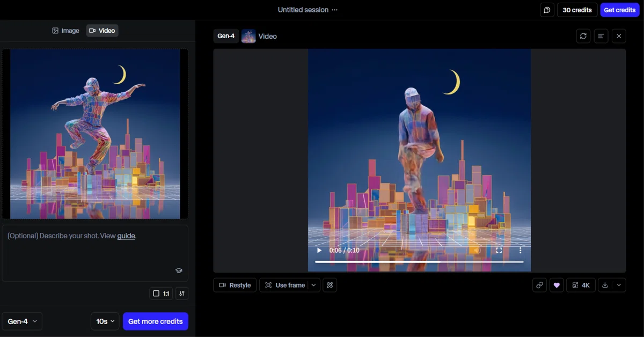644x337 pixels.
Task: Change the 1:1 aspect ratio
Action: pos(161,294)
